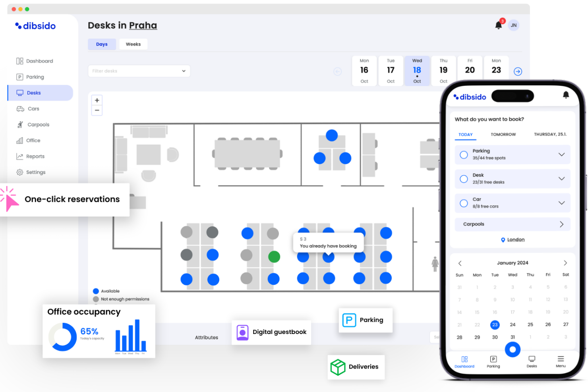Expand the Parking free spots chevron
588x392 pixels.
(561, 154)
